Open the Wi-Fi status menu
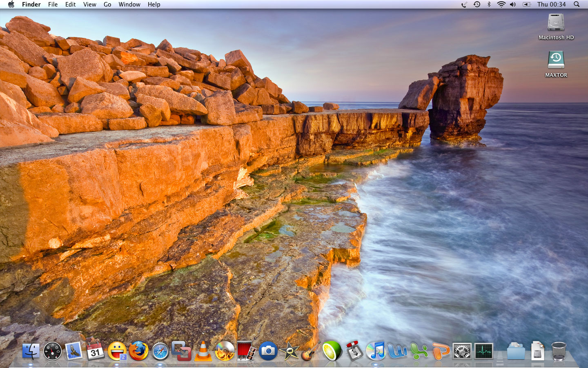 501,4
